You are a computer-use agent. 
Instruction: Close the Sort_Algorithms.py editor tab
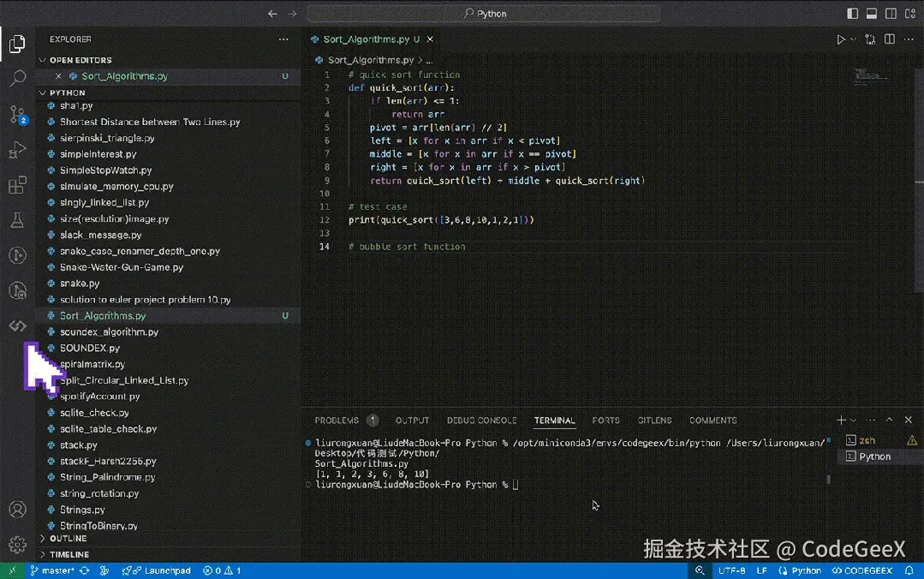[430, 39]
